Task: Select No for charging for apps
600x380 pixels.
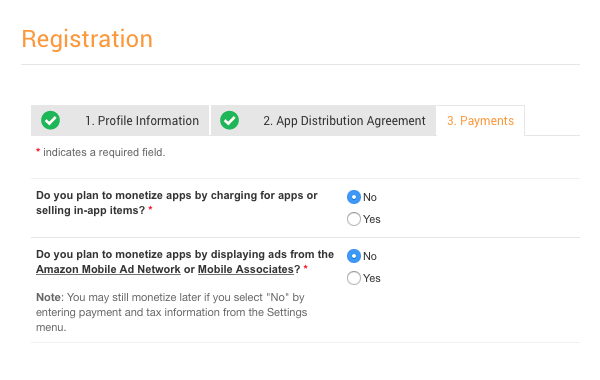Action: (x=354, y=197)
